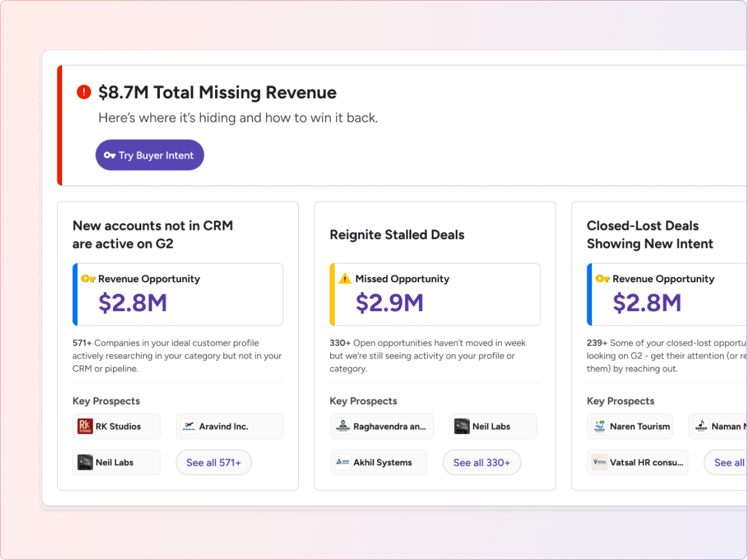Click the yellow warning icon on Missed Opportunity
The width and height of the screenshot is (747, 560).
point(344,279)
